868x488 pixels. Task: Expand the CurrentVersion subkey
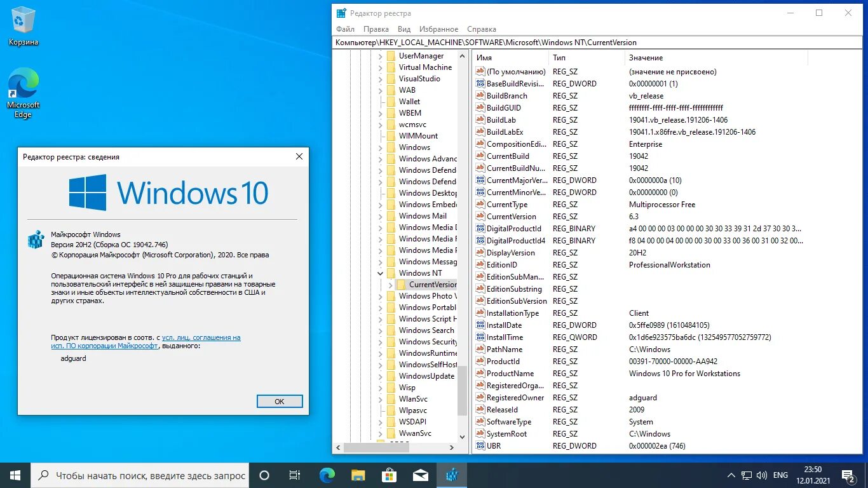click(391, 285)
